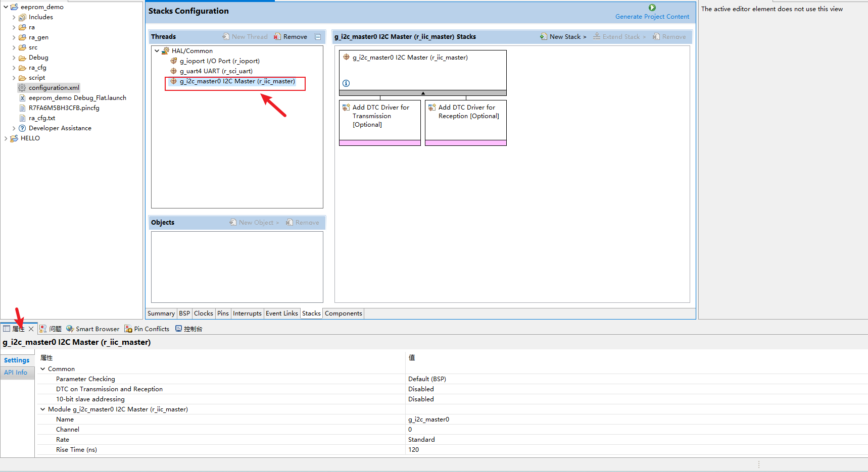This screenshot has width=868, height=472.
Task: Click DTC on Transmission and Reception Disabled value
Action: click(421, 389)
